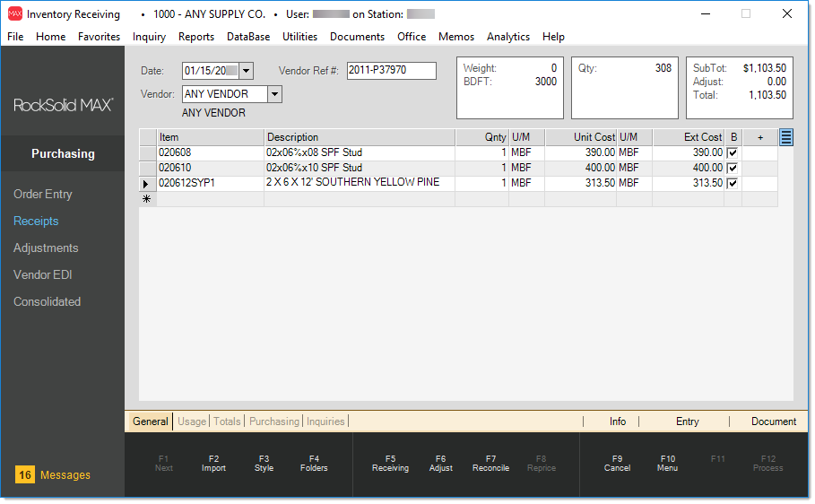Open the Home menu
The width and height of the screenshot is (815, 504).
pos(50,37)
